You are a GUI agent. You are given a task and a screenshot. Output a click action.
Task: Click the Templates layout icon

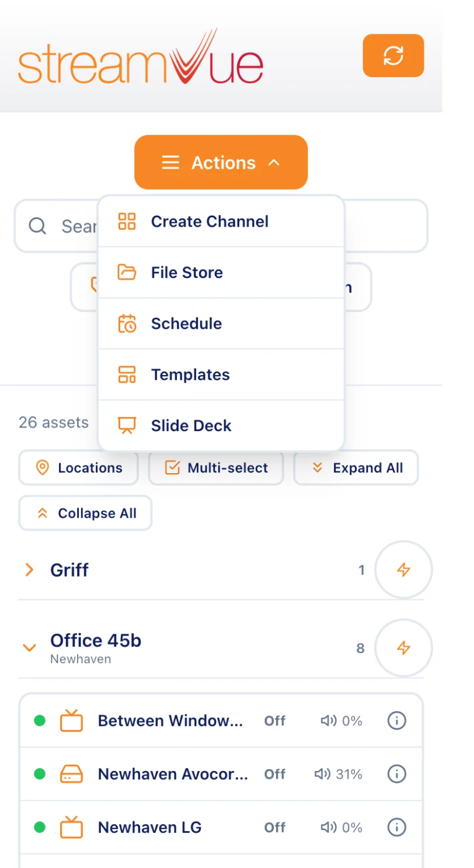coord(127,374)
